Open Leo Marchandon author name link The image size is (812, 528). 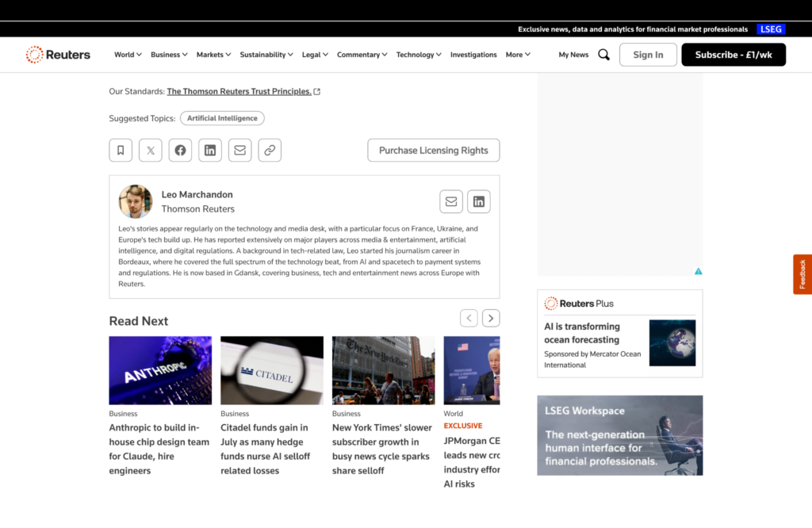(x=197, y=195)
